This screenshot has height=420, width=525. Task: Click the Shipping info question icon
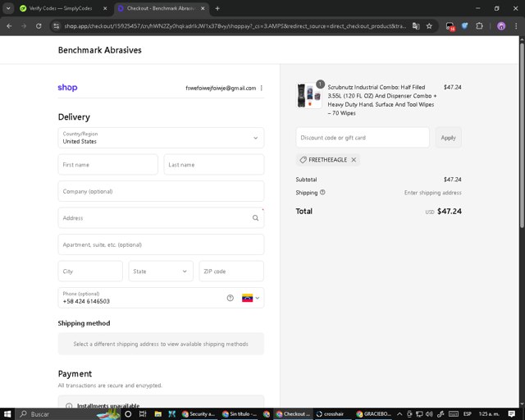pyautogui.click(x=322, y=192)
